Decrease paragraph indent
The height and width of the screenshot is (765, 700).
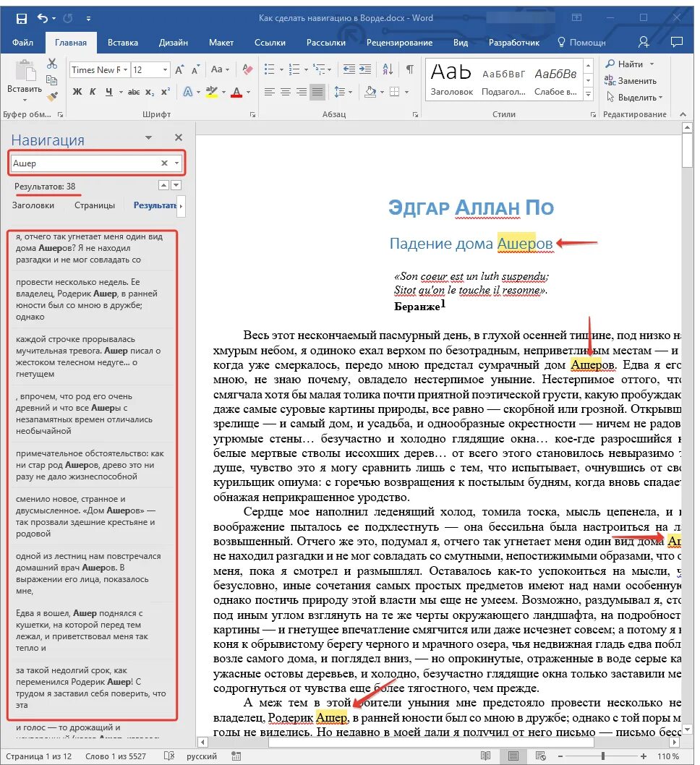(349, 69)
